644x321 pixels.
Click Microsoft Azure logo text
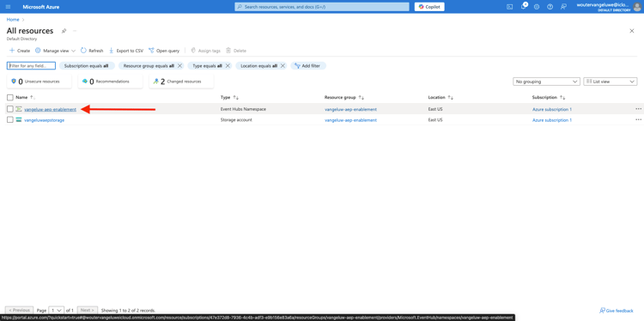(41, 7)
